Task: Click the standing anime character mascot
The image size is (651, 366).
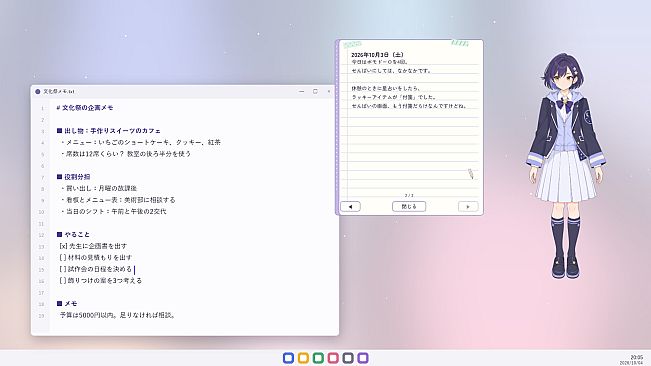Action: tap(566, 166)
